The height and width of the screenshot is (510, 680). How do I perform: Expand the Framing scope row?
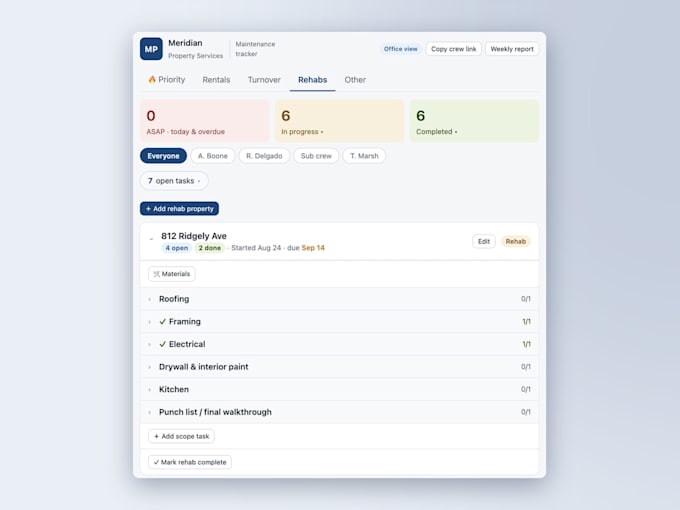[x=340, y=321]
